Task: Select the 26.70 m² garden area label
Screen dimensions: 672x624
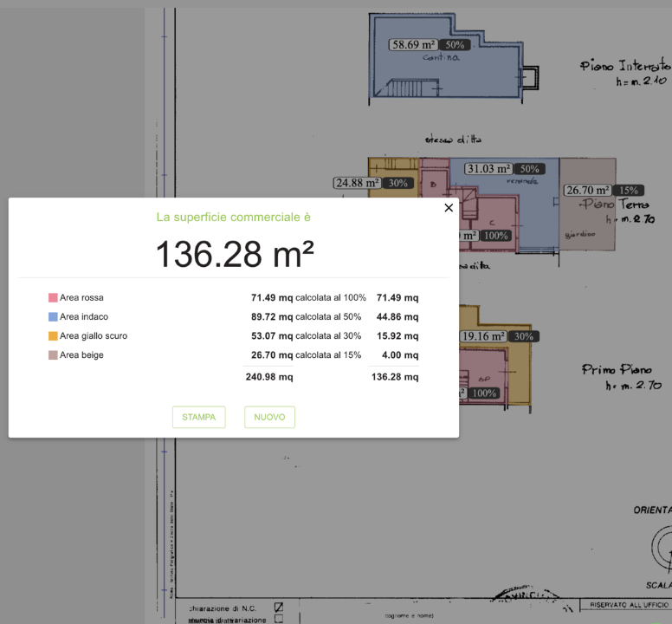Action: 588,190
